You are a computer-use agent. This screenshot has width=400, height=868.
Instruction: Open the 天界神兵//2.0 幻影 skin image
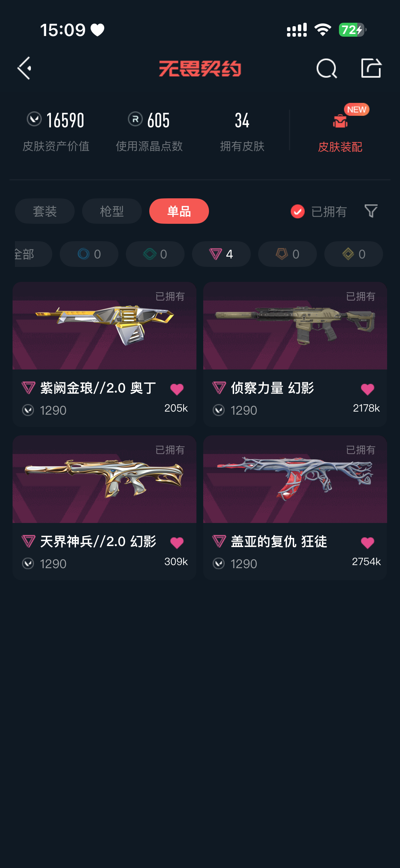[x=104, y=479]
